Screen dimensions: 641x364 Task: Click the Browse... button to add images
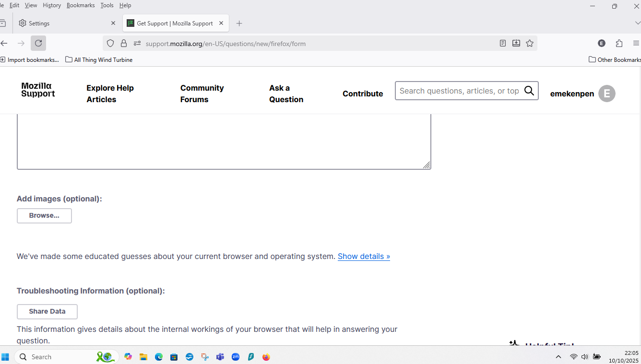pyautogui.click(x=44, y=216)
